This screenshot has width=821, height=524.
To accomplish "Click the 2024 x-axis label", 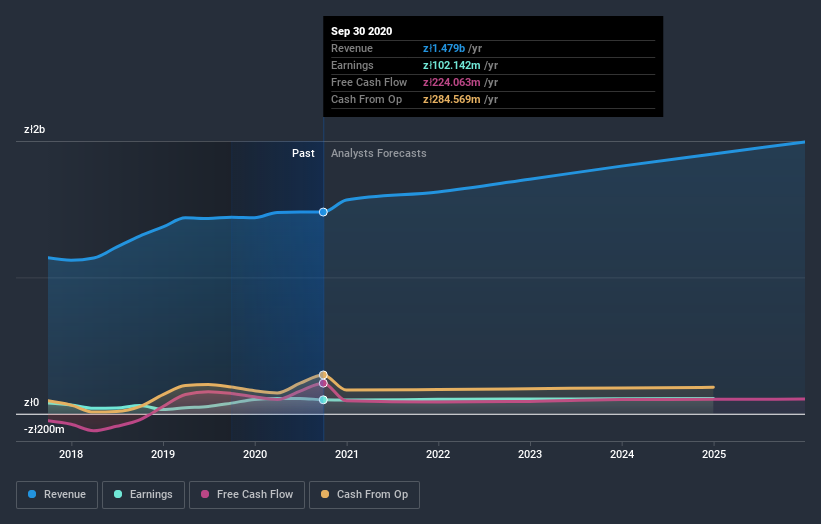I will pyautogui.click(x=622, y=454).
